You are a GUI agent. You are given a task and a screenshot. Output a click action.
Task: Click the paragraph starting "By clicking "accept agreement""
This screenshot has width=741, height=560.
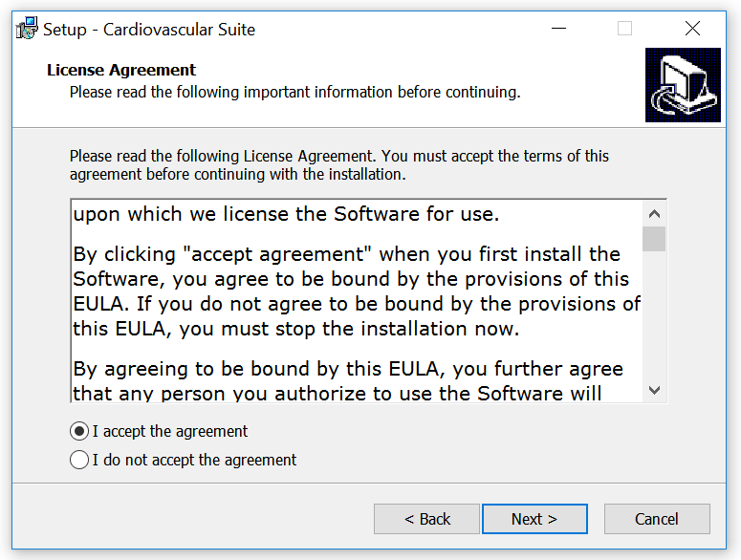tap(356, 291)
